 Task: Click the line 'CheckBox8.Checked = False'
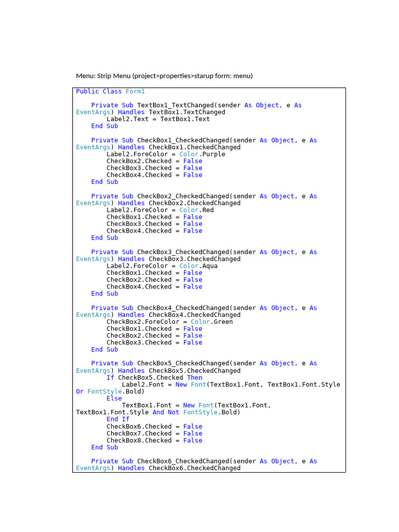[x=154, y=441]
